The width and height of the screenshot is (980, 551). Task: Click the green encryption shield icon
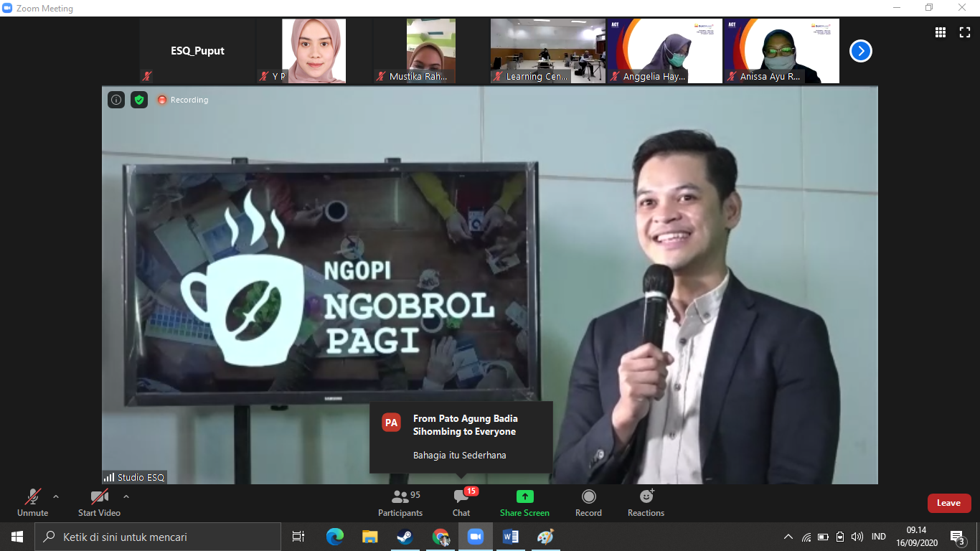139,100
